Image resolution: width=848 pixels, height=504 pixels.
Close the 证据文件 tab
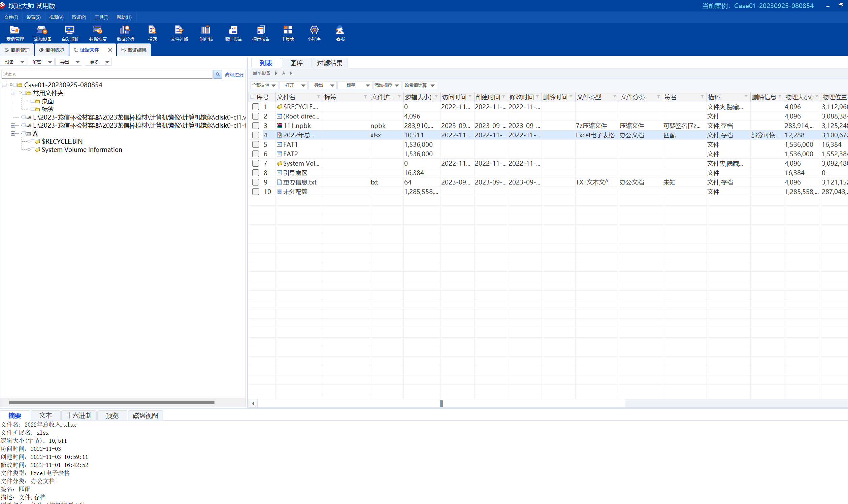click(110, 50)
